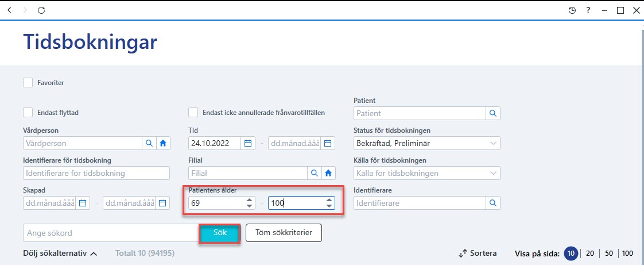Click the Totalt 10 (94195) result count

[x=145, y=253]
